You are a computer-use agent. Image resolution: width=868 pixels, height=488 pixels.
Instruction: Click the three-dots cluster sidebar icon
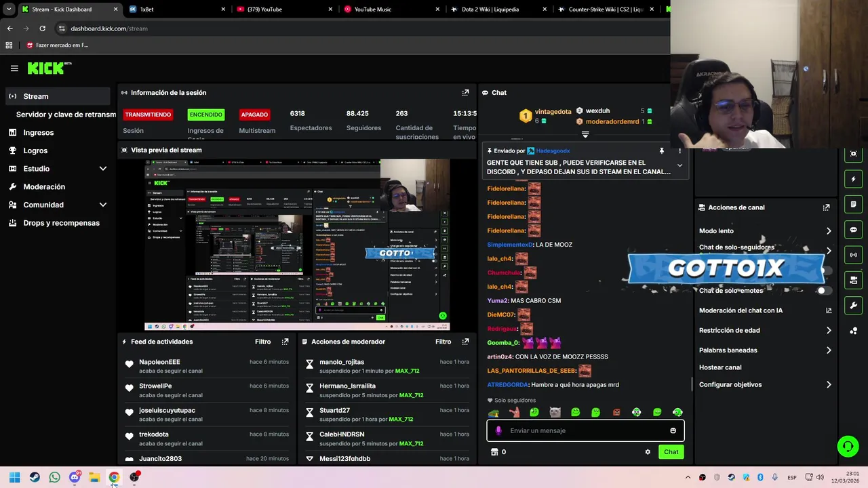pos(853,331)
